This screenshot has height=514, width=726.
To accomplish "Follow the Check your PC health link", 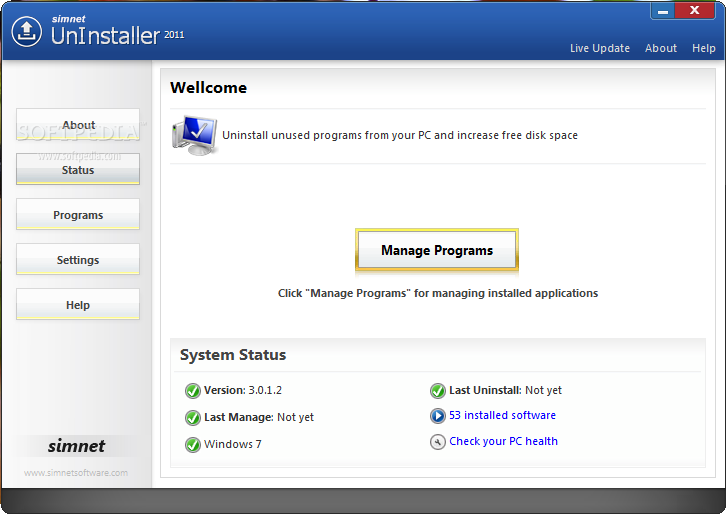I will click(x=503, y=441).
